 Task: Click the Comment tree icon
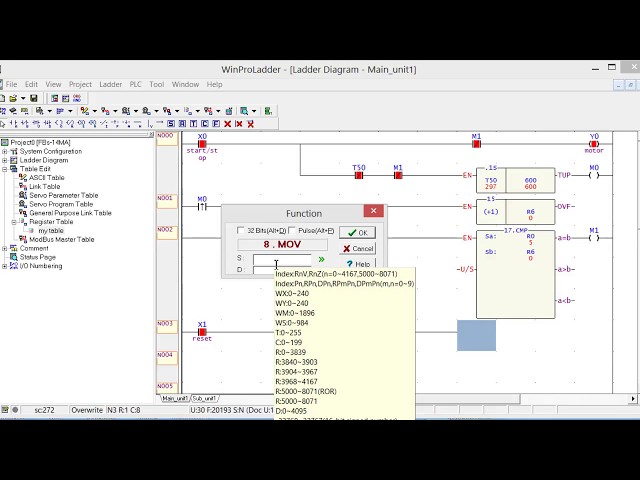tap(13, 248)
